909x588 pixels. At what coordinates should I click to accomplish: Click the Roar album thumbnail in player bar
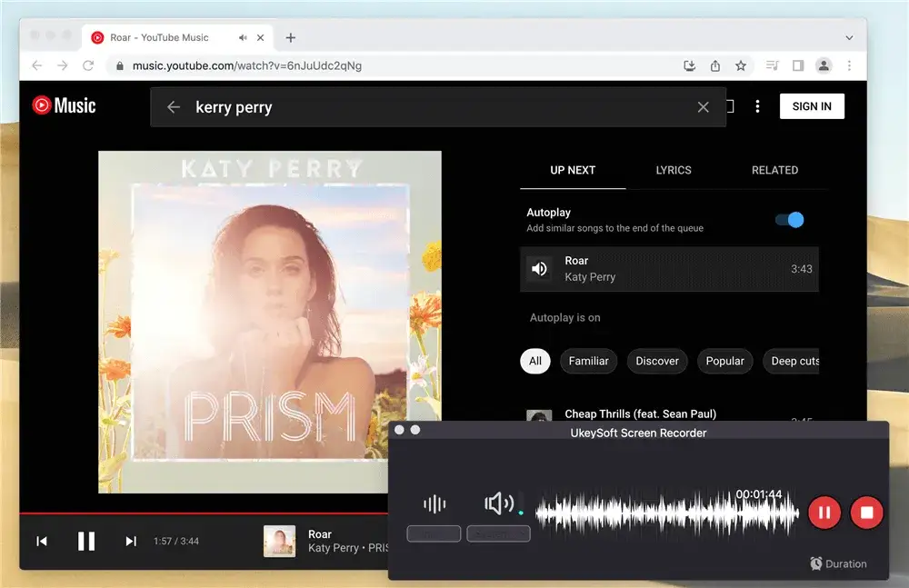point(279,541)
